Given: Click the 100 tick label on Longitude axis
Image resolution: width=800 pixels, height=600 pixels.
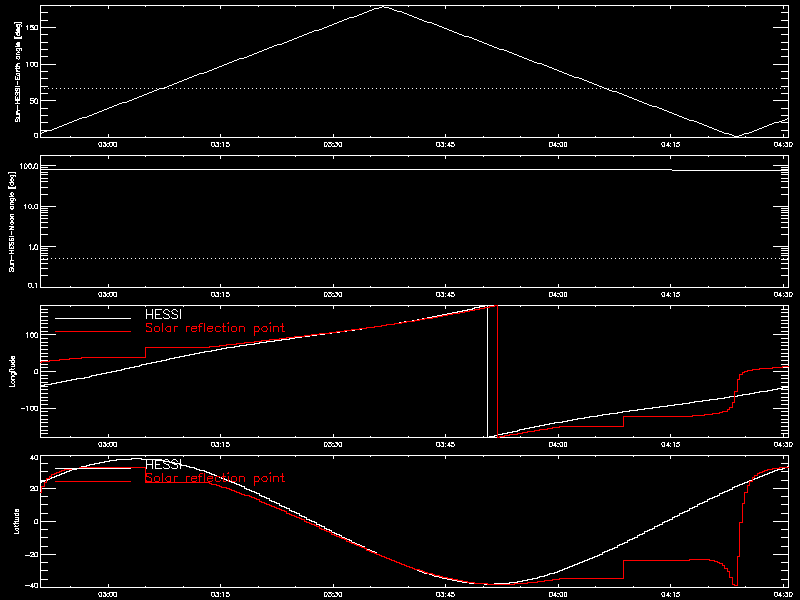Looking at the screenshot, I should tap(32, 335).
